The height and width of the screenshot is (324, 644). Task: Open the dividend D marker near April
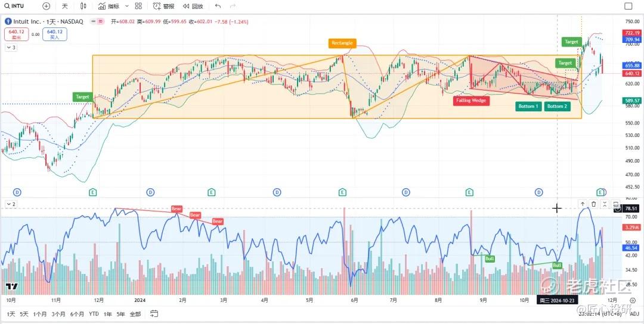(277, 192)
